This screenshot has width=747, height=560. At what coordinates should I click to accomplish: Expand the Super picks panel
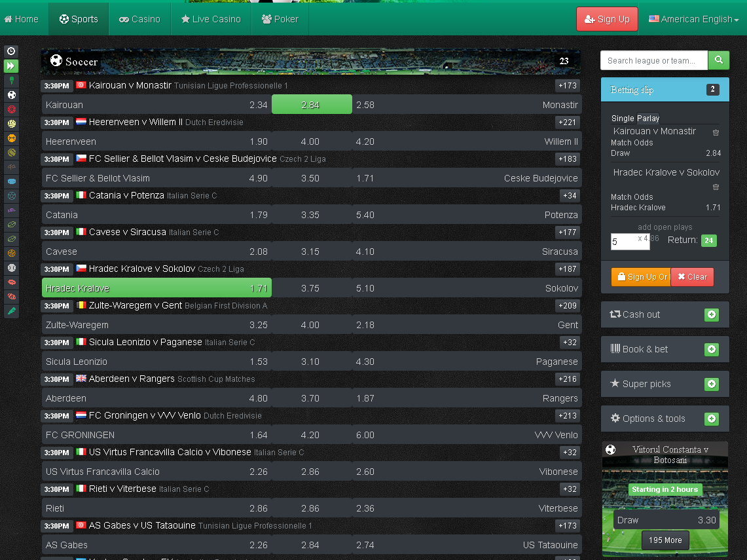[712, 384]
